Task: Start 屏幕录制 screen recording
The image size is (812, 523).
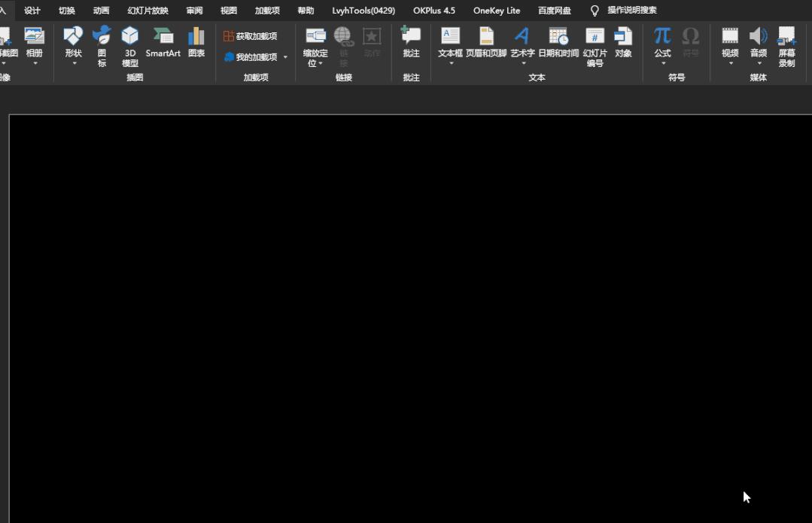Action: (786, 47)
